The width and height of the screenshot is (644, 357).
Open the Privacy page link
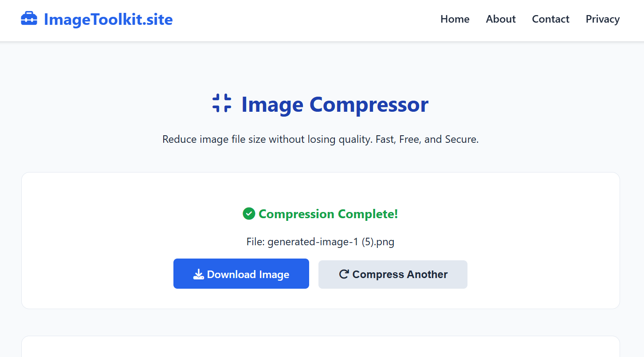602,19
